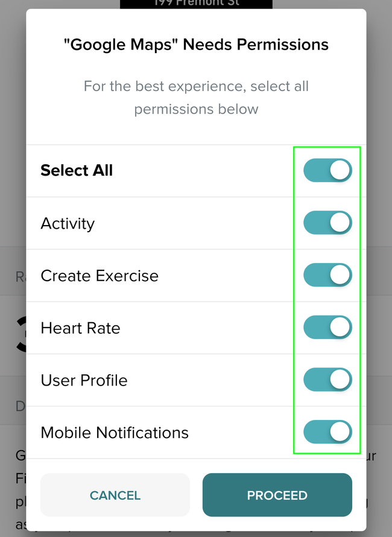Click the Mobile Notifications label text
The width and height of the screenshot is (392, 537).
click(115, 433)
